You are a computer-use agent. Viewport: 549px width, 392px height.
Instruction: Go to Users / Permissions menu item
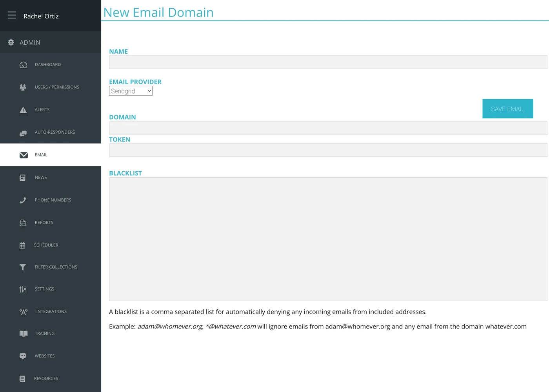pyautogui.click(x=57, y=87)
